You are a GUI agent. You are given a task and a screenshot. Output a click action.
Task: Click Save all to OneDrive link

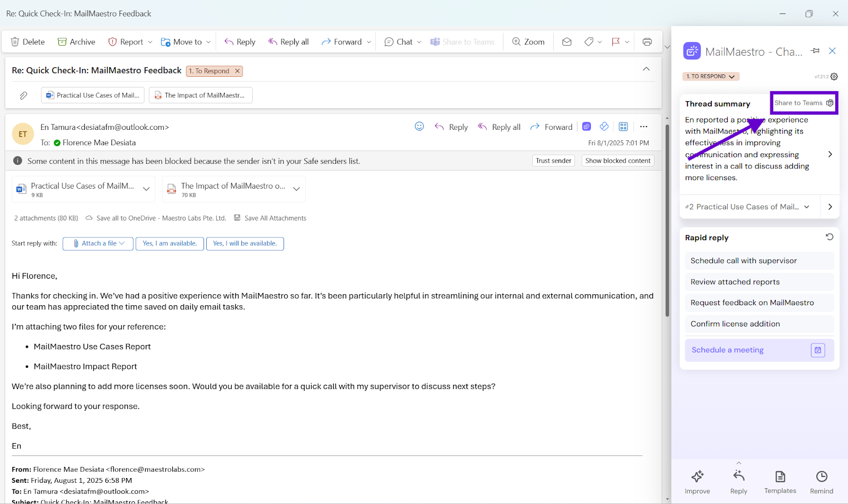[156, 218]
